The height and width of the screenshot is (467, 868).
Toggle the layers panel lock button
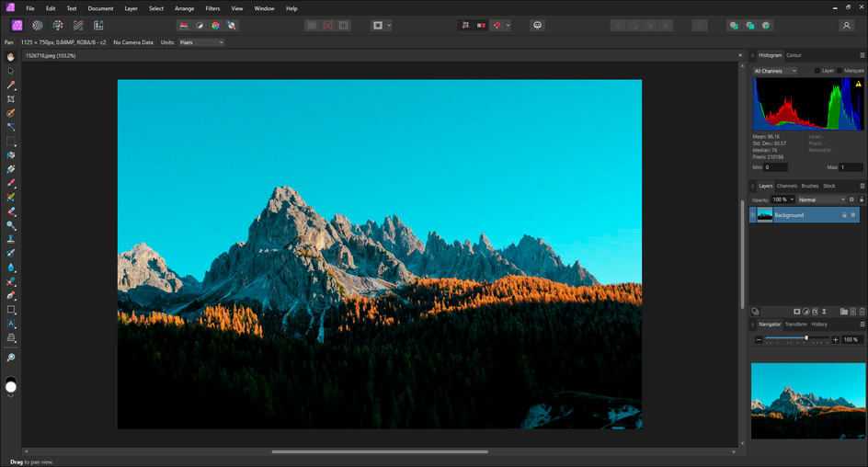click(x=862, y=199)
